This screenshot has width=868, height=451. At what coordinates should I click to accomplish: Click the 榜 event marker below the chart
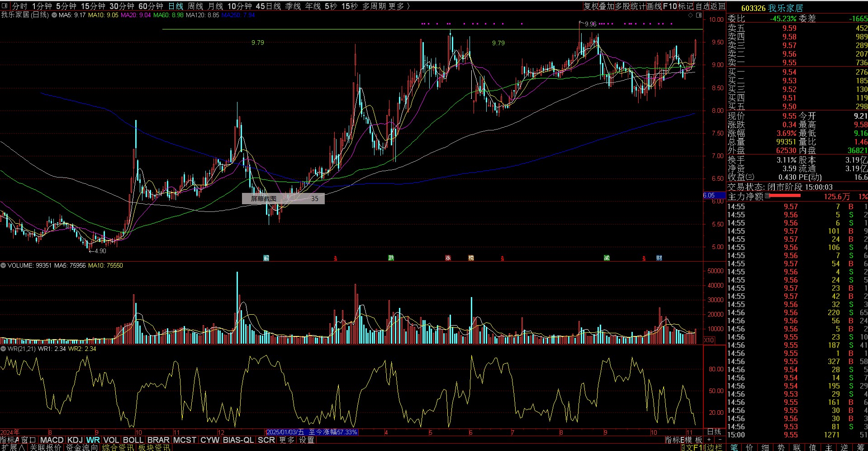click(471, 258)
